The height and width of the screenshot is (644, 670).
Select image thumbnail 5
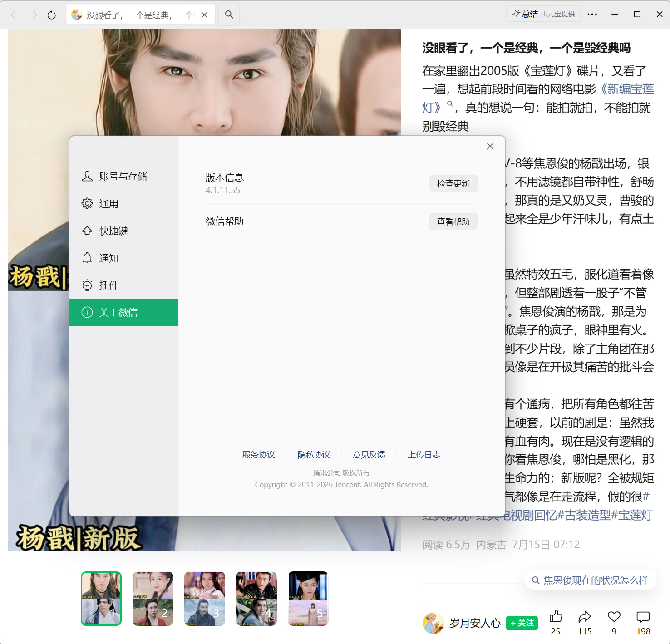pyautogui.click(x=308, y=599)
